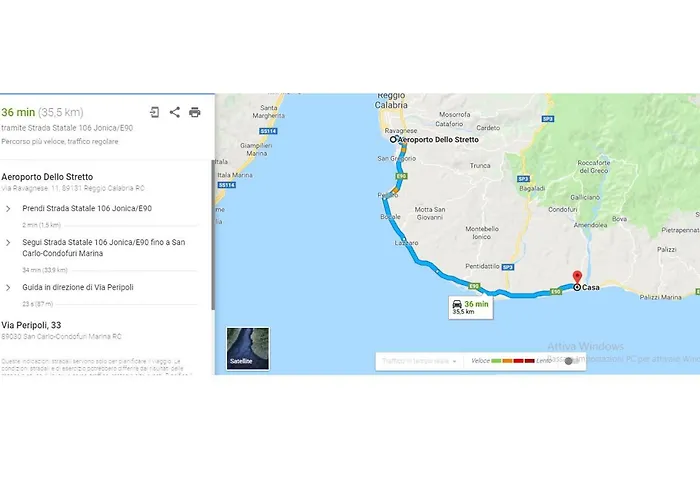The height and width of the screenshot is (500, 700).
Task: Switch map to Satellite view thumbnail
Action: pos(248,349)
